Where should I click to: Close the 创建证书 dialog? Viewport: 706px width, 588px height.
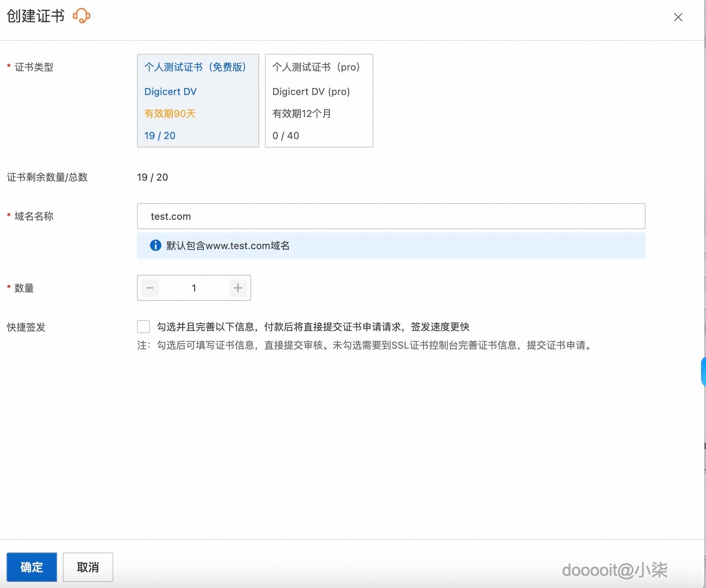678,17
